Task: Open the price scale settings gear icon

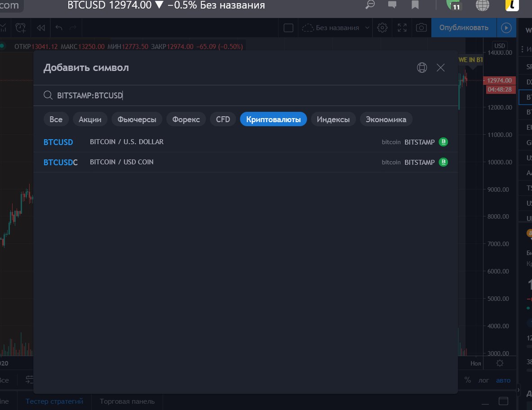Action: pos(500,363)
